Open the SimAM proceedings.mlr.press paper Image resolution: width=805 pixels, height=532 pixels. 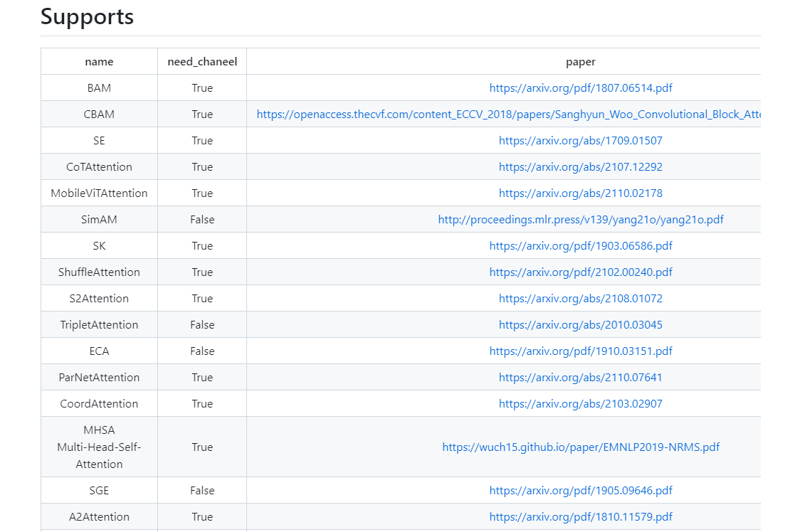[x=581, y=219]
